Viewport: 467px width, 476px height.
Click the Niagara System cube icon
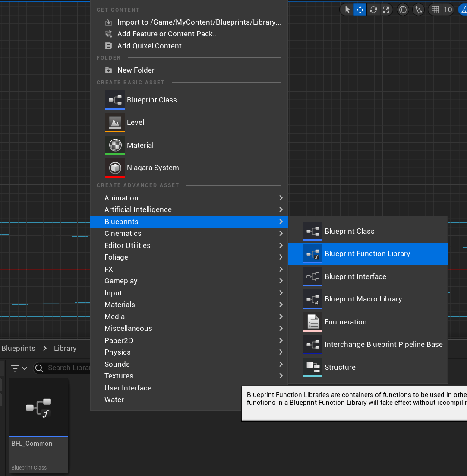coord(115,168)
